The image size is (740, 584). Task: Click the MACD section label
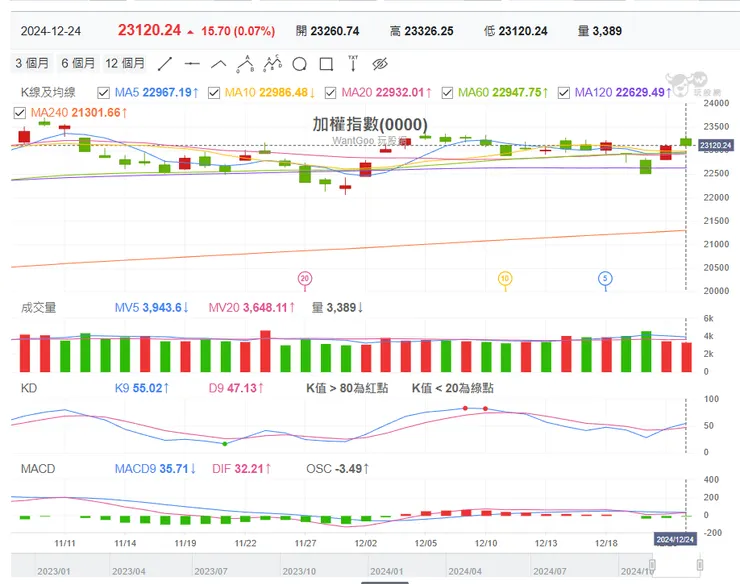[38, 469]
